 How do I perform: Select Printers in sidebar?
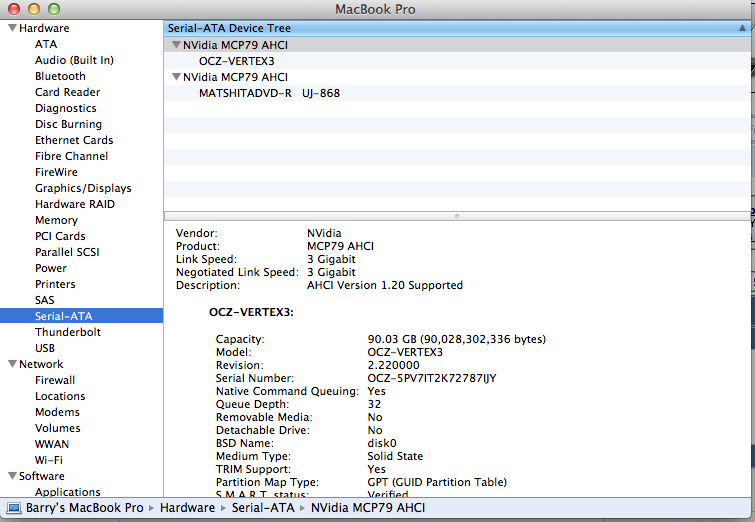click(55, 284)
